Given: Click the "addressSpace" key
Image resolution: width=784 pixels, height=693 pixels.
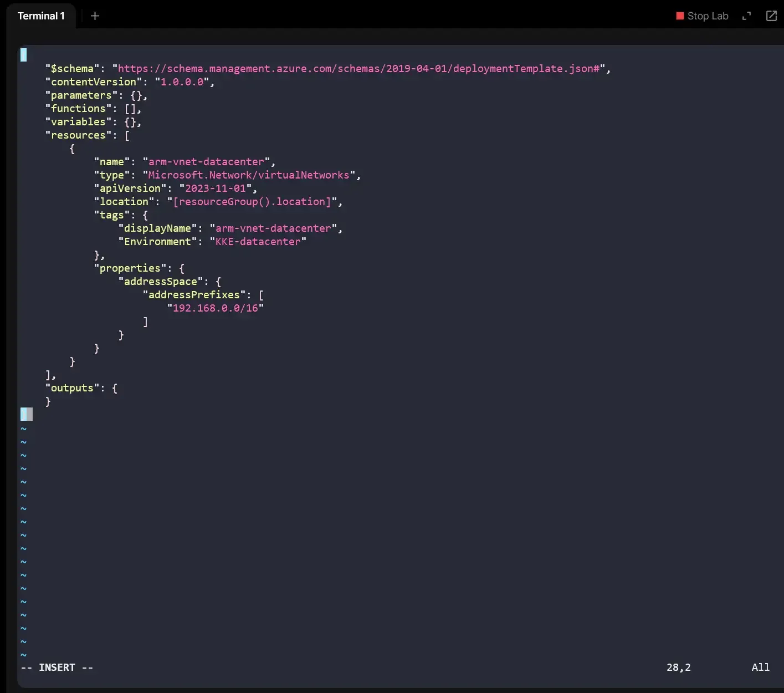Looking at the screenshot, I should 160,281.
